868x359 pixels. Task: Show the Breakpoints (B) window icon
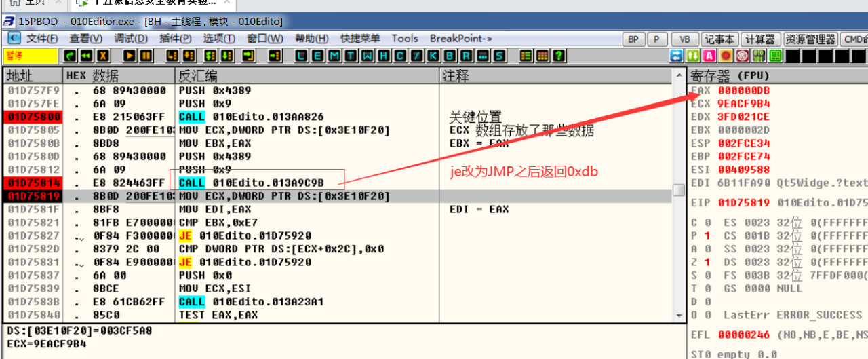pyautogui.click(x=450, y=56)
